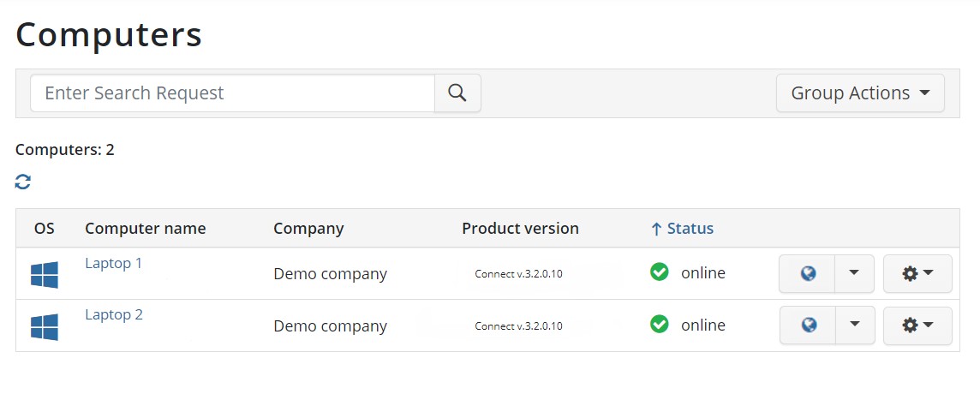Sort by Company column header
Screen dimensions: 980x400
point(308,229)
